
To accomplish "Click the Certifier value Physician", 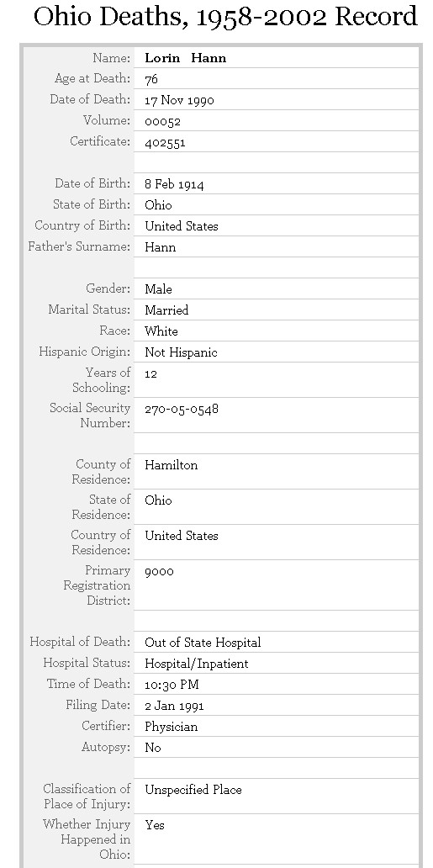I will (x=171, y=727).
